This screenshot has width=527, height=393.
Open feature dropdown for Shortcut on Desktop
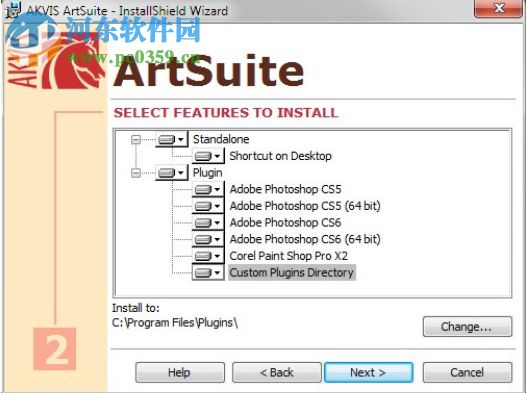208,156
